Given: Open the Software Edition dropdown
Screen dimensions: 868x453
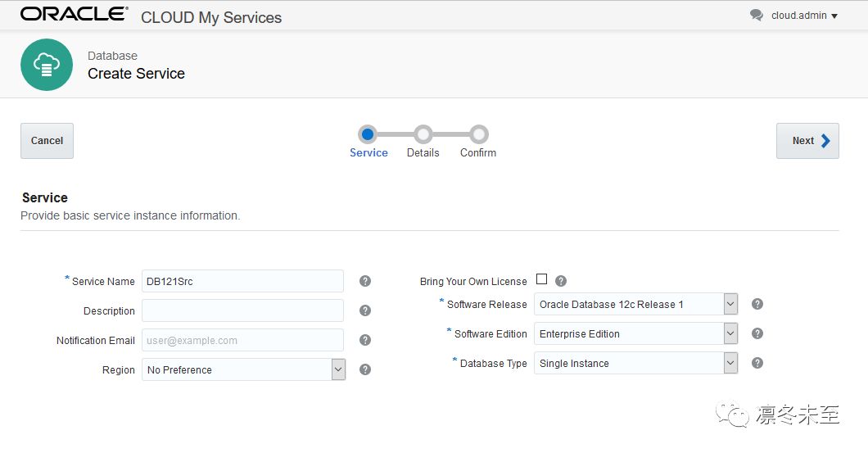Looking at the screenshot, I should pyautogui.click(x=730, y=333).
